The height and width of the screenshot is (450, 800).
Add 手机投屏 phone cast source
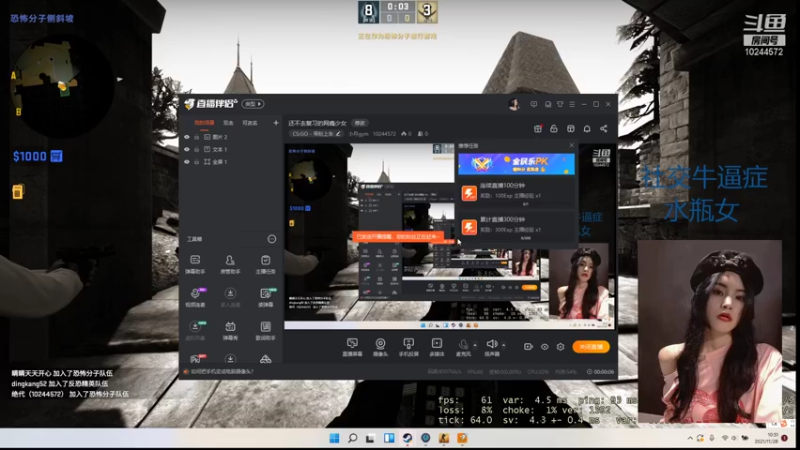click(408, 347)
